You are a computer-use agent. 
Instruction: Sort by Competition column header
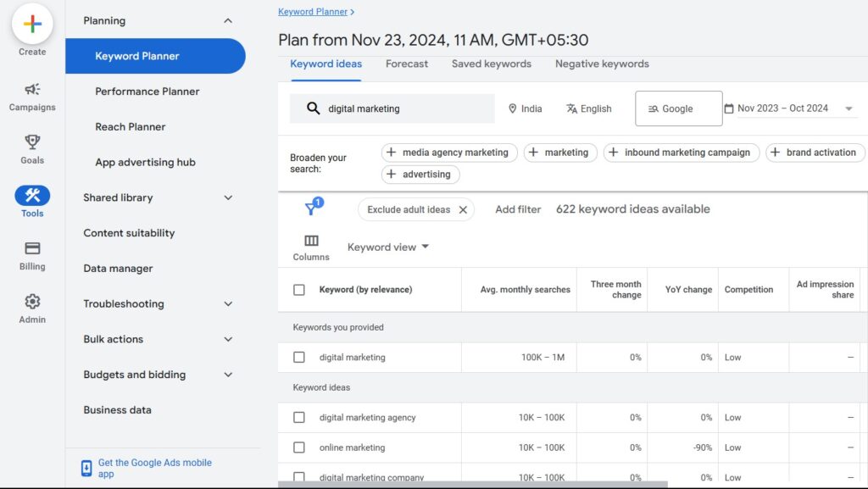748,290
